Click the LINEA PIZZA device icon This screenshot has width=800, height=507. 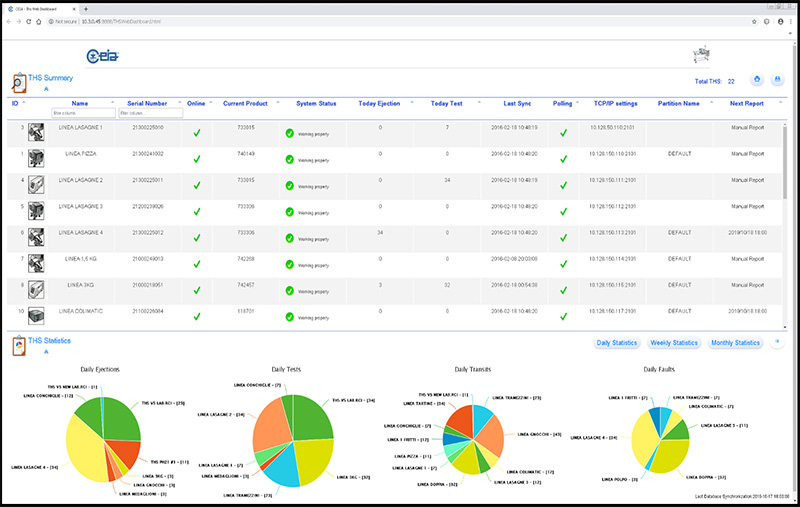tap(37, 157)
